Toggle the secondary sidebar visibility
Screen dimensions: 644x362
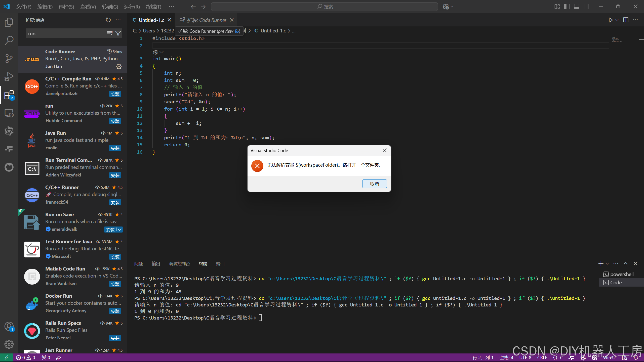point(586,7)
